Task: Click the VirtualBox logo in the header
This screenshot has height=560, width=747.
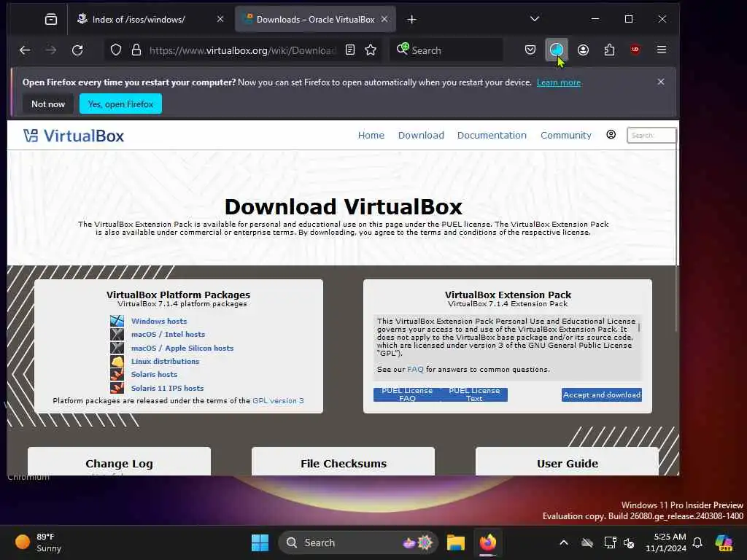Action: point(74,136)
